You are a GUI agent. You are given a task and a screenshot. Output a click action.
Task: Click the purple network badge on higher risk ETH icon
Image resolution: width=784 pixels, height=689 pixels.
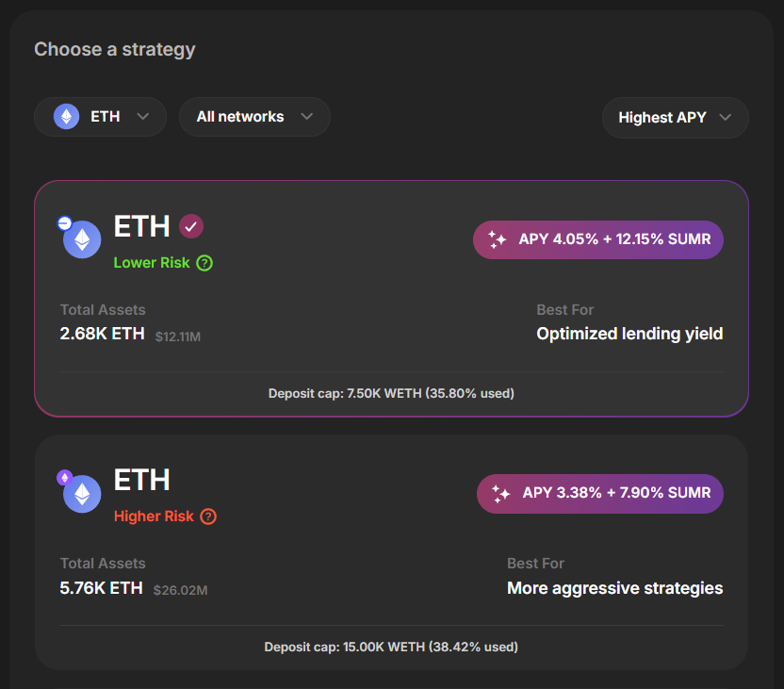tap(64, 478)
